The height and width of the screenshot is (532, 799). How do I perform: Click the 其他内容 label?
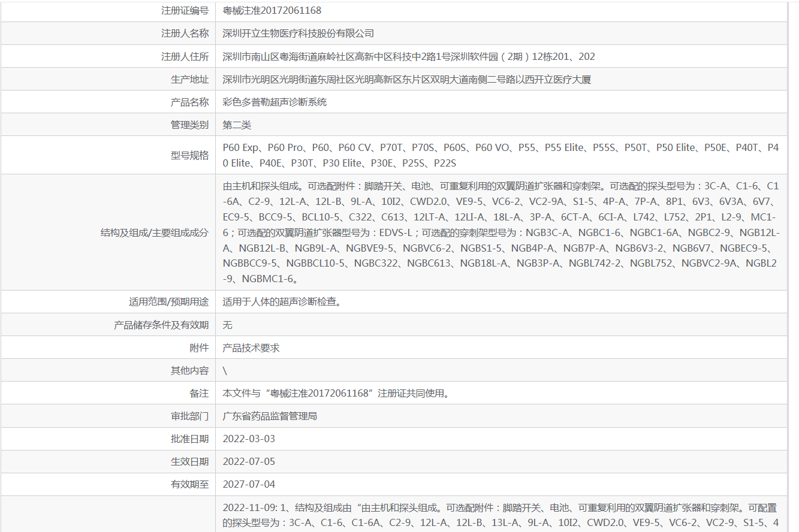point(189,370)
